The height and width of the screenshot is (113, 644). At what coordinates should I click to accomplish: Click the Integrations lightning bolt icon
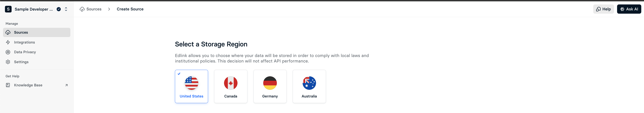click(x=8, y=42)
